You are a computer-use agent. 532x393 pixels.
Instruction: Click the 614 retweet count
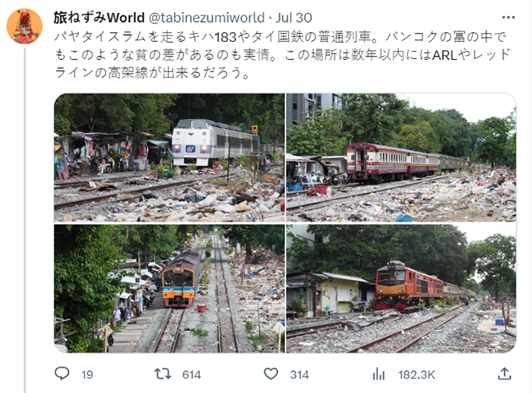[191, 375]
